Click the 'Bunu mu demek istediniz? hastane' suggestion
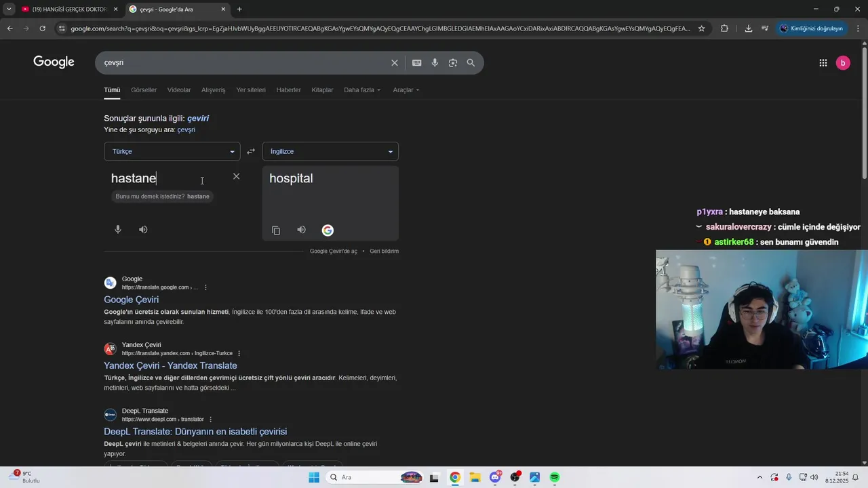Screen dimensions: 868x488 point(163,196)
